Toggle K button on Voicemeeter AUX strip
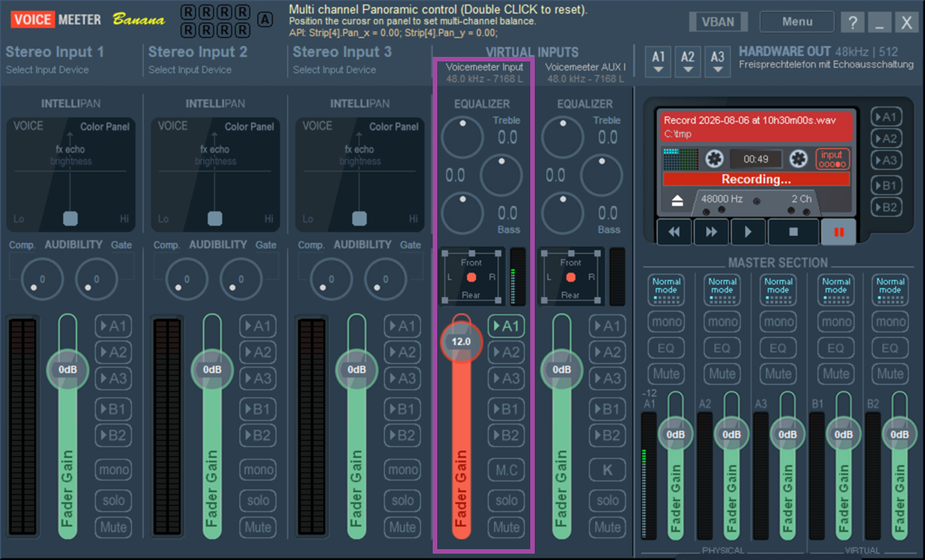This screenshot has height=560, width=925. [x=607, y=470]
